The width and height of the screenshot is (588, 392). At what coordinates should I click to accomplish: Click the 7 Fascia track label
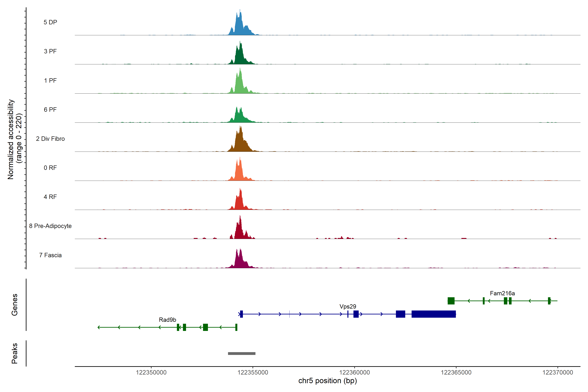pos(50,255)
